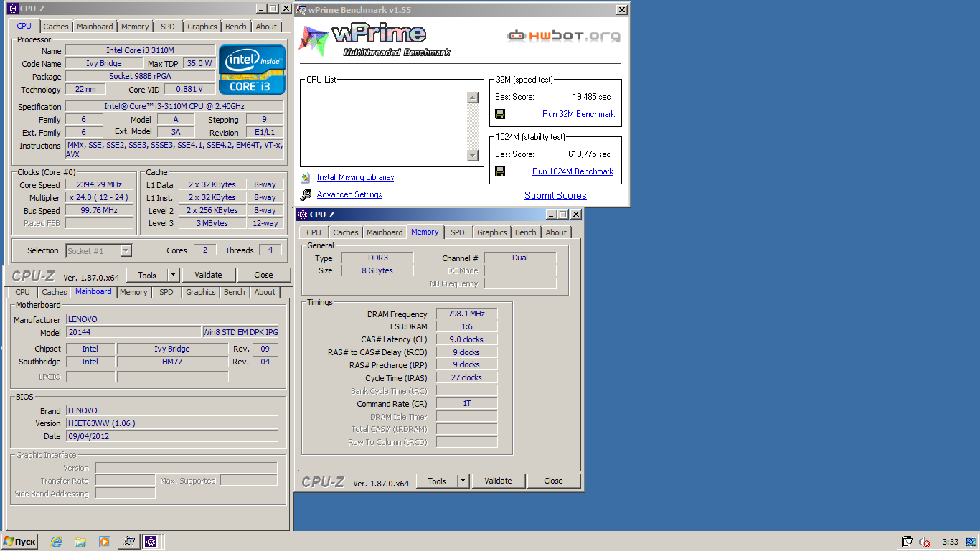Image resolution: width=980 pixels, height=551 pixels.
Task: Click Close button in top CPU-Z window
Action: pyautogui.click(x=263, y=275)
